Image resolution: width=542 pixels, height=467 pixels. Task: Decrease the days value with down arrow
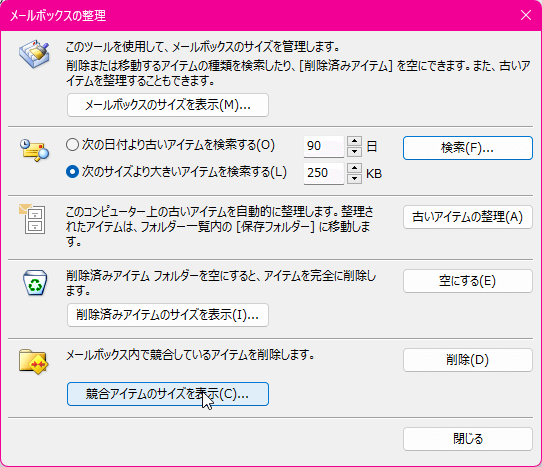coord(354,151)
